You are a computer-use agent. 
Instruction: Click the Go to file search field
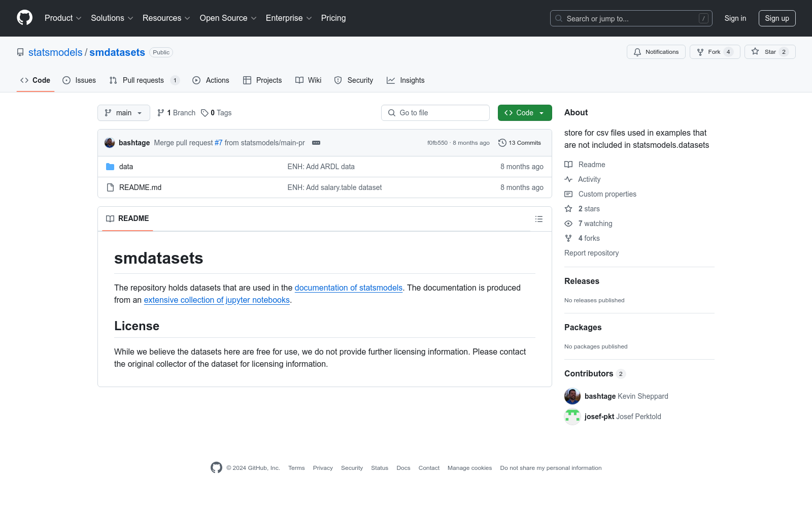coord(435,113)
